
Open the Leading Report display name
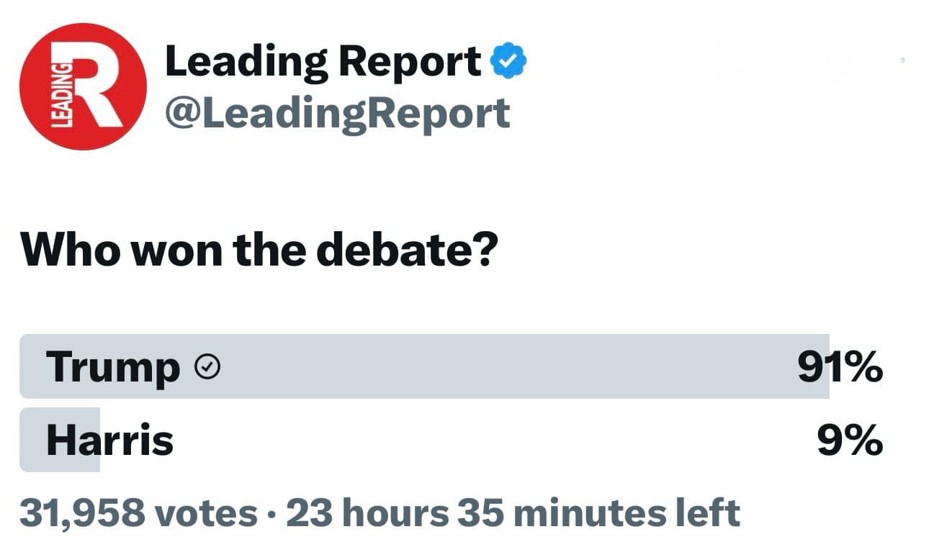point(323,62)
